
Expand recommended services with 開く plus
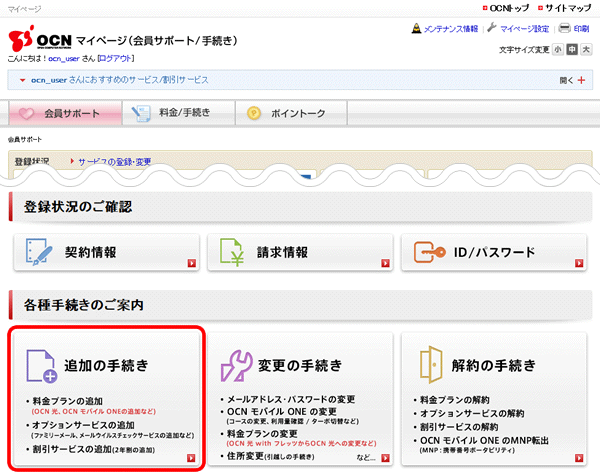pyautogui.click(x=572, y=80)
